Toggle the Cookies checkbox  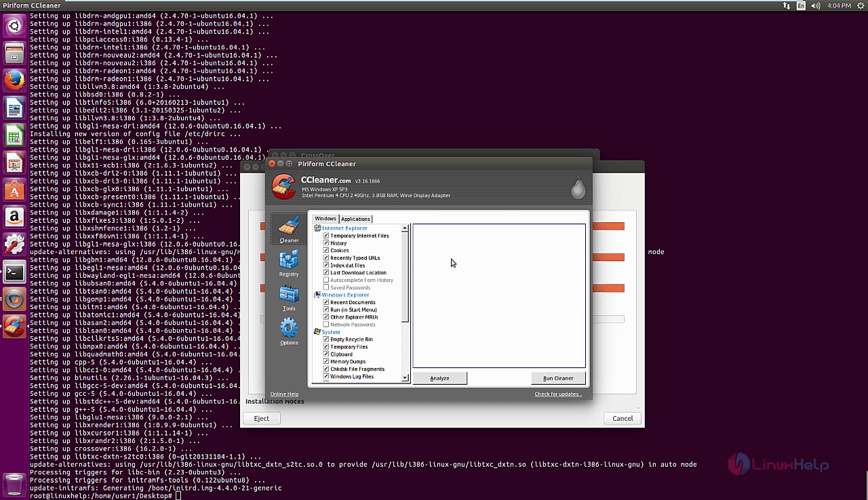[x=326, y=251]
